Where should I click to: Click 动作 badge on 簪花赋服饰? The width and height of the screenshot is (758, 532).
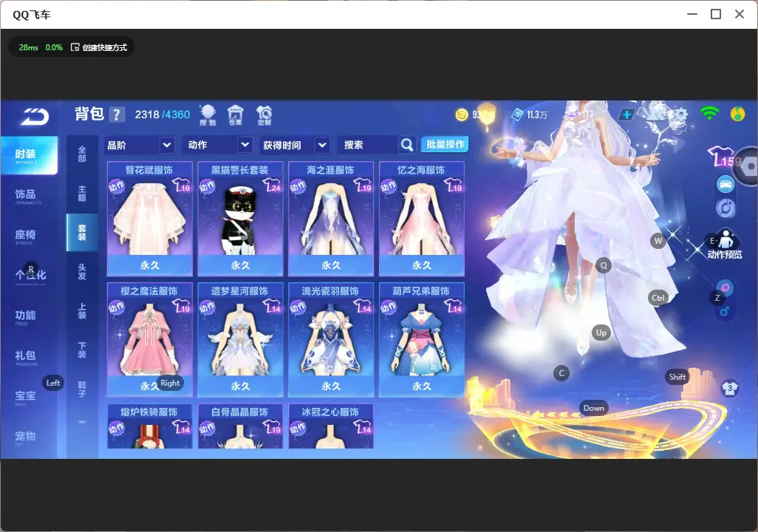[116, 186]
